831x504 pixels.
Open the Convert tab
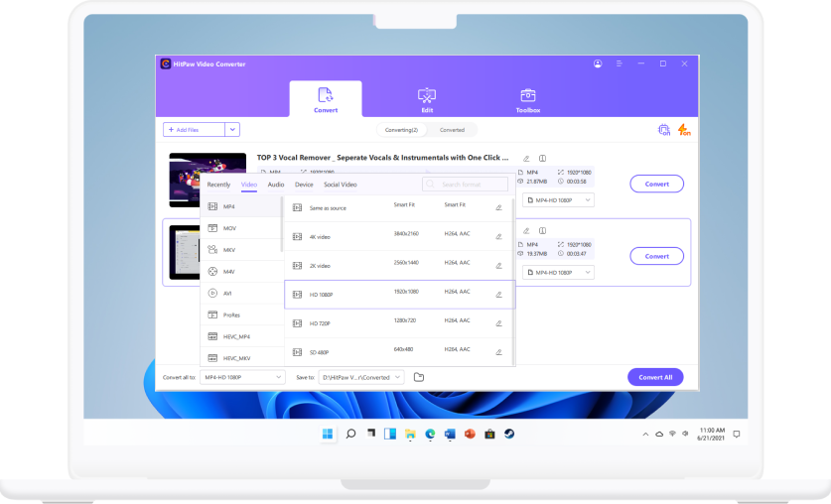(326, 99)
